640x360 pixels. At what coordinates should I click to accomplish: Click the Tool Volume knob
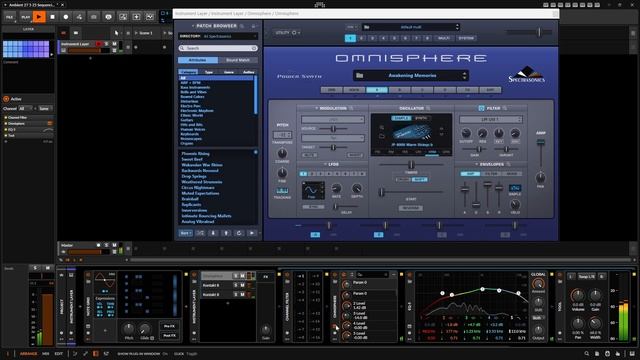[x=578, y=295]
